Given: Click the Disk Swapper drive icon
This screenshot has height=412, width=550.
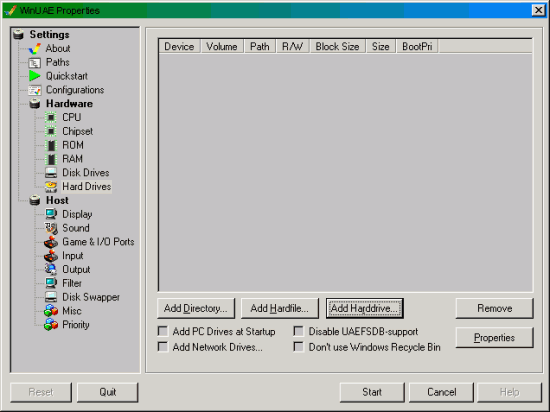Looking at the screenshot, I should pyautogui.click(x=51, y=297).
